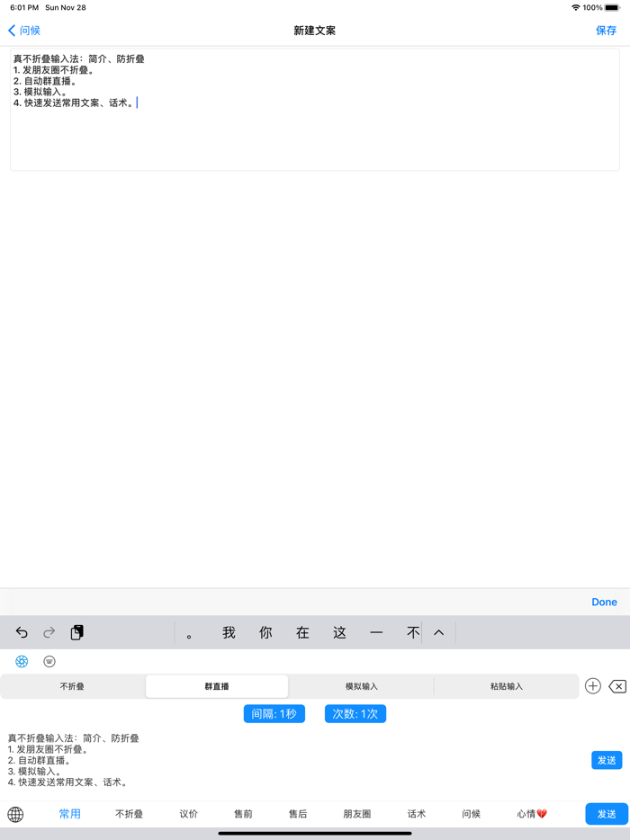Open the 常用 category
Image resolution: width=630 pixels, height=840 pixels.
[69, 814]
